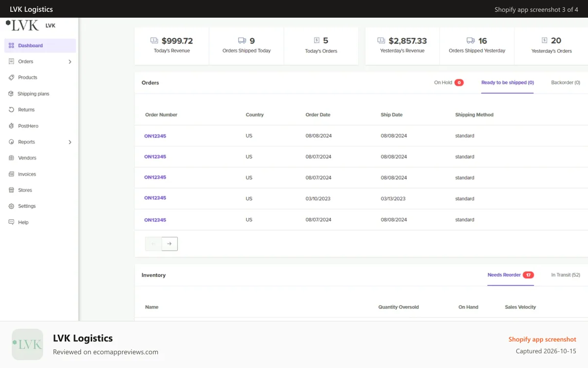Click the Order Number column header

tap(161, 115)
